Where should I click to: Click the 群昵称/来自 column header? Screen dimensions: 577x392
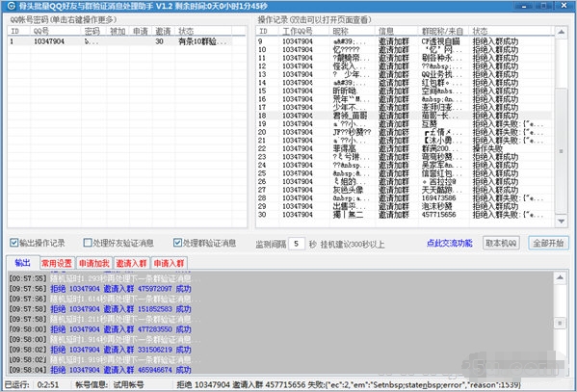[x=443, y=31]
